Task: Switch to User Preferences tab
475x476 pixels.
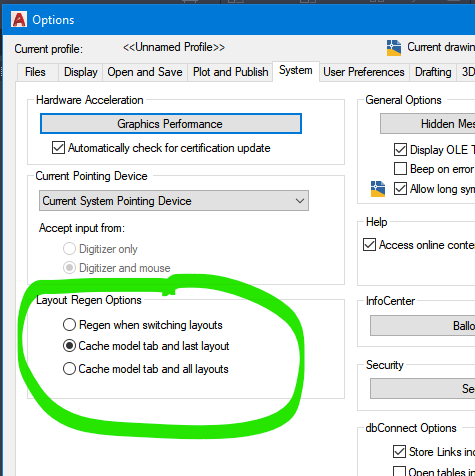Action: click(x=364, y=72)
